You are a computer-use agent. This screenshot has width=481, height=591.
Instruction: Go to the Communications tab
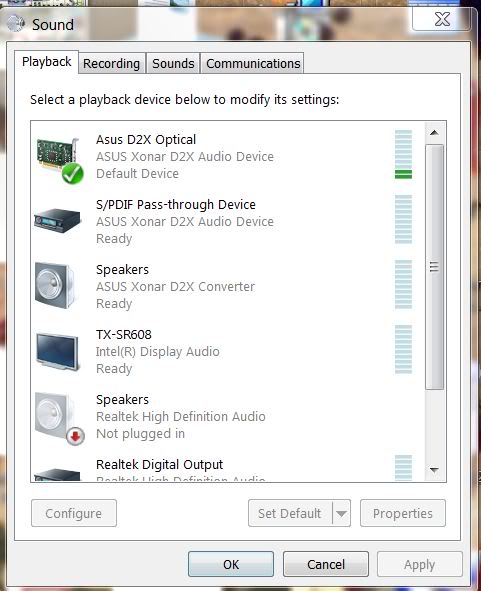coord(253,63)
